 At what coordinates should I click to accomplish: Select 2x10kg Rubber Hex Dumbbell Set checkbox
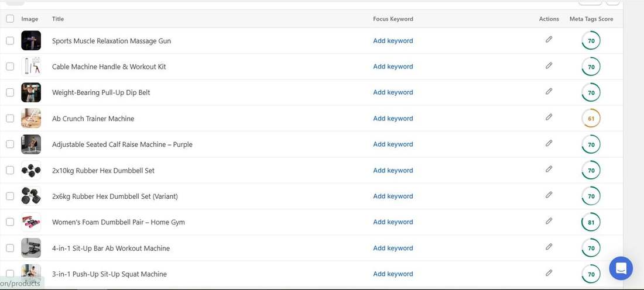coord(10,170)
